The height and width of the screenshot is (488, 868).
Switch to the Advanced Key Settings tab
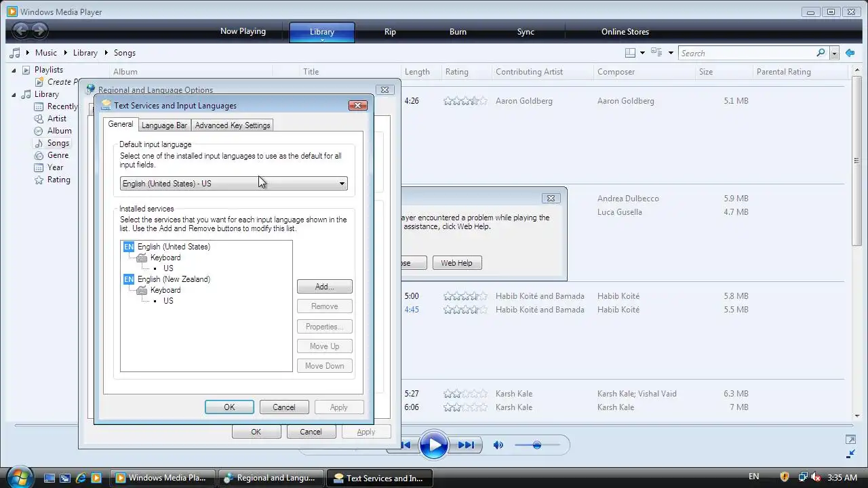(233, 125)
